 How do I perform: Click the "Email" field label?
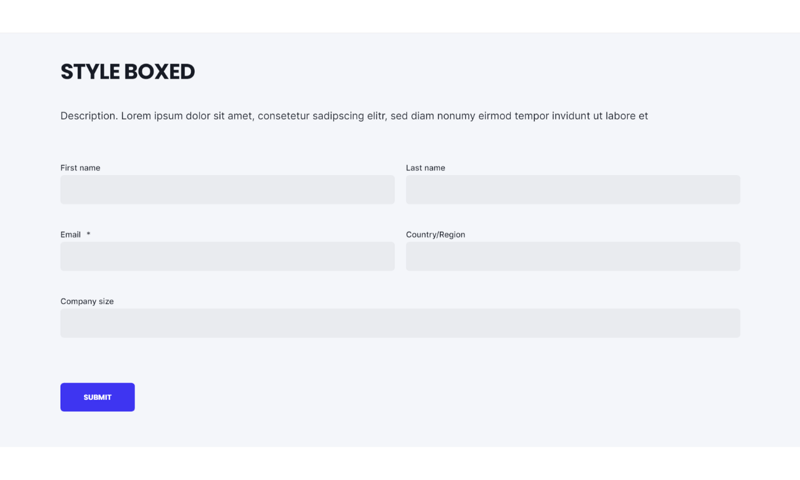(x=70, y=235)
